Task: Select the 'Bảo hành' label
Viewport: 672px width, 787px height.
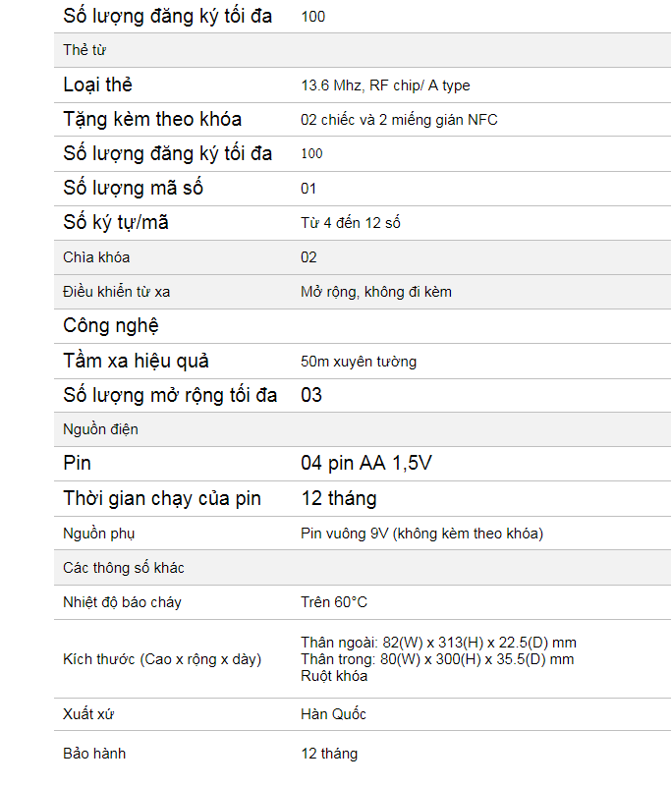Action: coord(94,754)
